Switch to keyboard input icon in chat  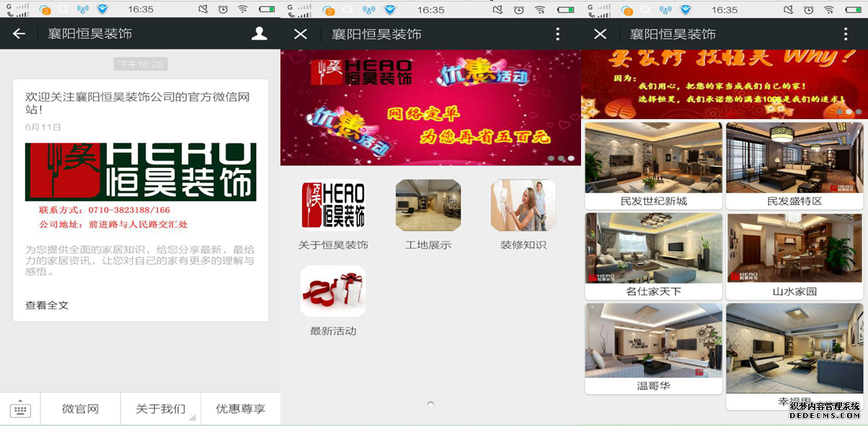tap(20, 409)
